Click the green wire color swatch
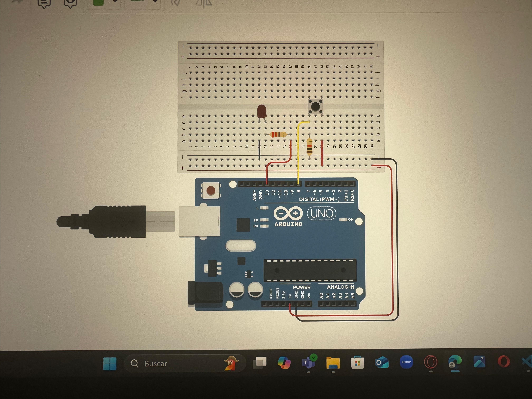 (98, 3)
